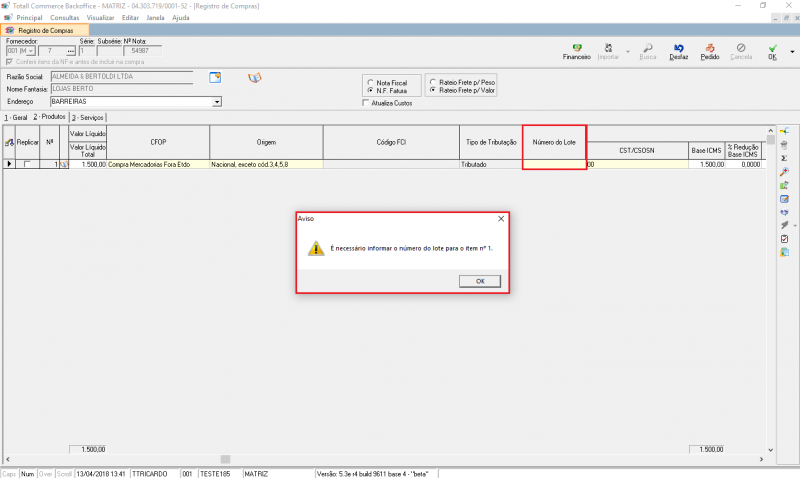800x478 pixels.
Task: Click the supplier card icon beside Razão Social
Action: coord(215,77)
